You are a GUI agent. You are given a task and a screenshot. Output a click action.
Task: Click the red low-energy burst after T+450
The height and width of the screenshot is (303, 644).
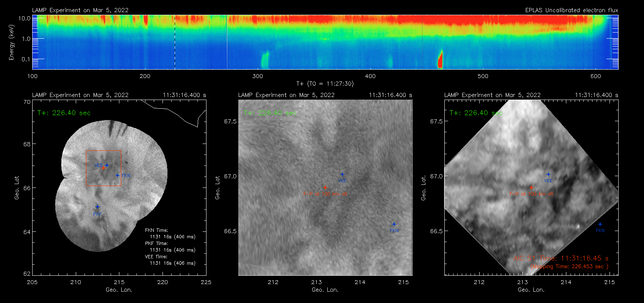tap(440, 59)
